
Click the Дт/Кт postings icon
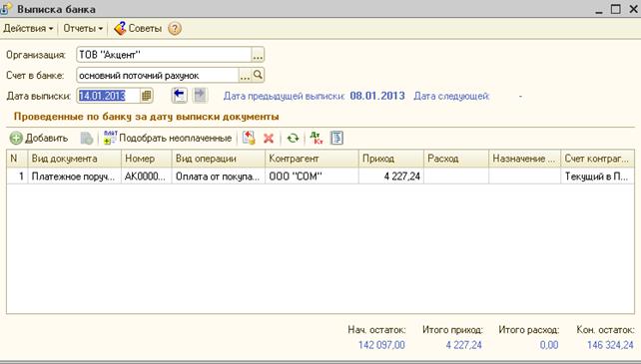316,138
